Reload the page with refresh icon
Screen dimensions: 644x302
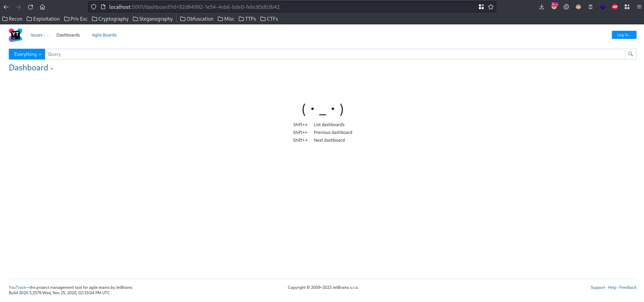pyautogui.click(x=30, y=7)
